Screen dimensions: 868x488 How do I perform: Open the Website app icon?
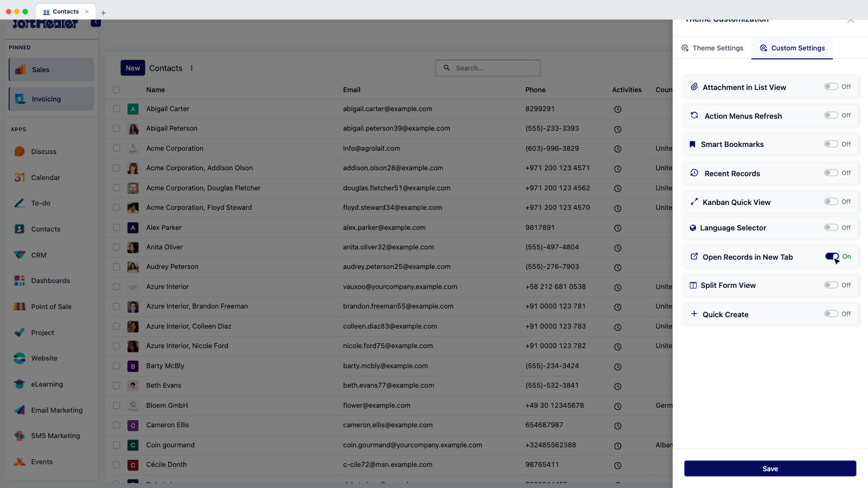[20, 358]
